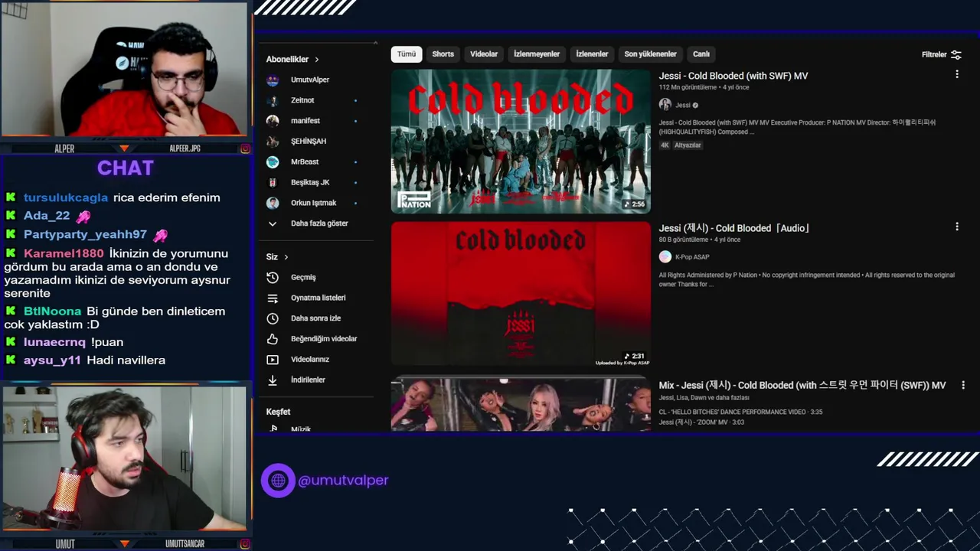Select the Tümü filter chip

(x=407, y=54)
